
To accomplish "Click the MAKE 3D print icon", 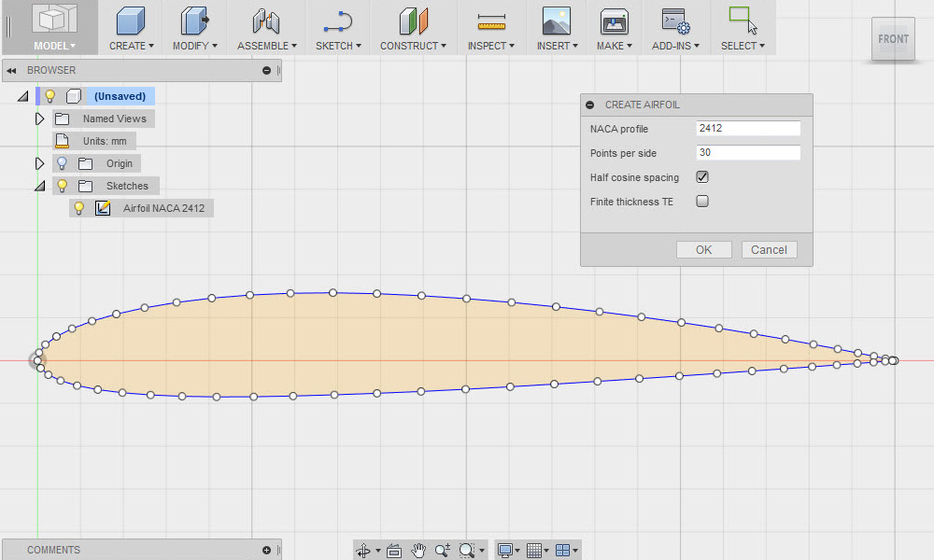I will coord(615,22).
